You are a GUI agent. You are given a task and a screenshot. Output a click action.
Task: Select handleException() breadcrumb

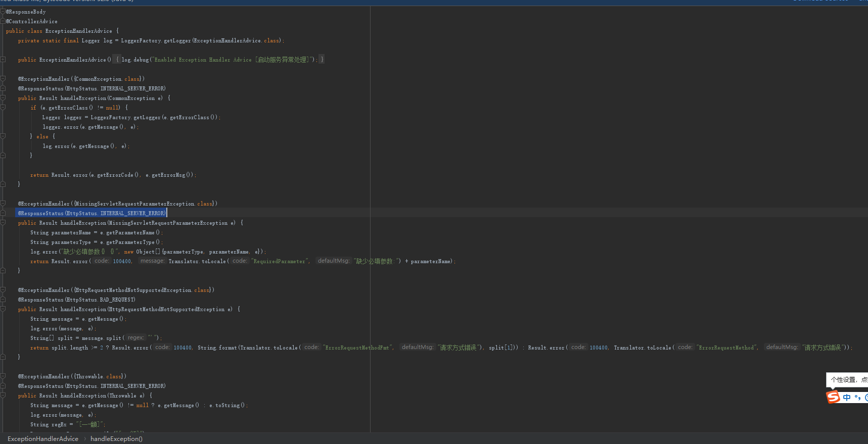(x=117, y=438)
